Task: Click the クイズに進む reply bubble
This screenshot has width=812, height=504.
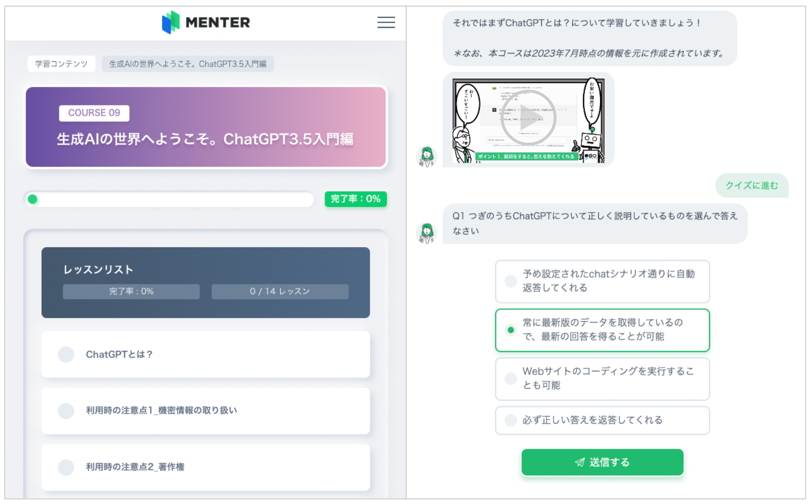Action: click(751, 185)
